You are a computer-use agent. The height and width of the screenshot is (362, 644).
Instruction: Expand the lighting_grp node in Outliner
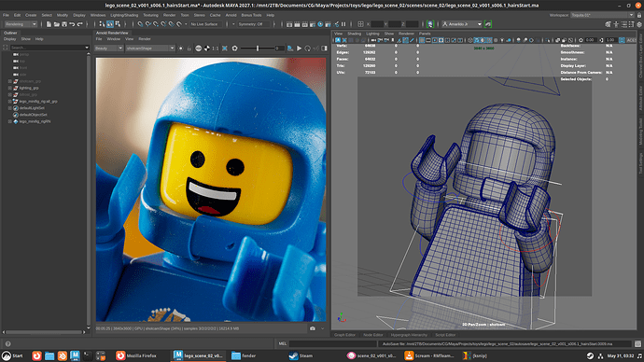coord(10,88)
